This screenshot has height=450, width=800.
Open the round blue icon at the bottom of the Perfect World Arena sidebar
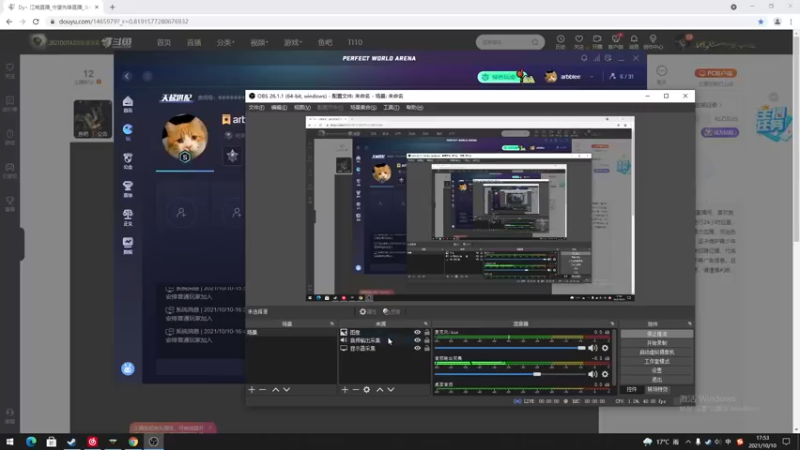coord(128,368)
